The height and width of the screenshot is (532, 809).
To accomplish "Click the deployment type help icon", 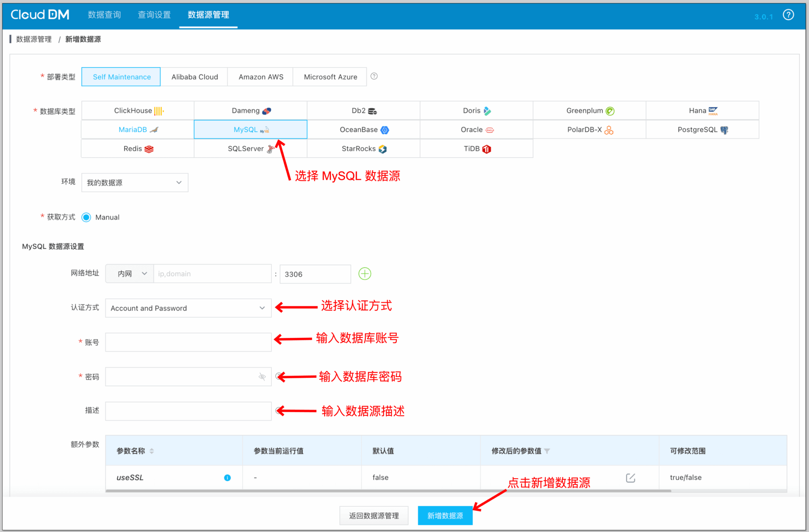I will [374, 76].
